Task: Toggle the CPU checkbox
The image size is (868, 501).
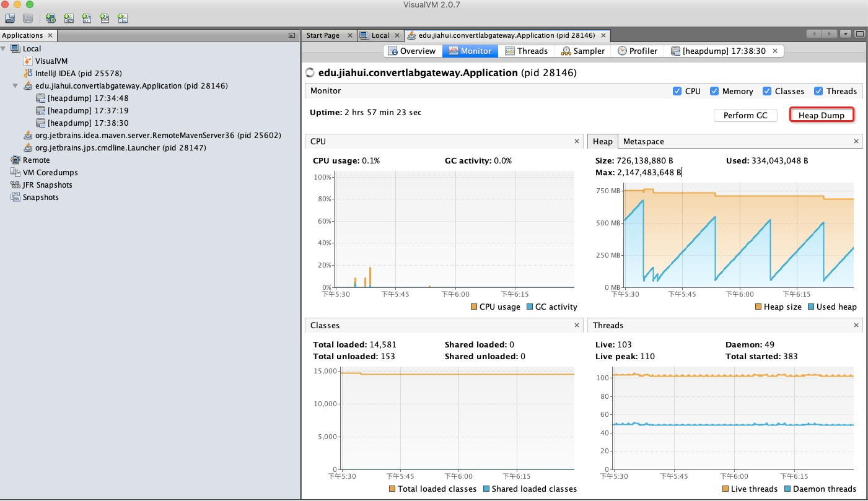Action: tap(677, 91)
